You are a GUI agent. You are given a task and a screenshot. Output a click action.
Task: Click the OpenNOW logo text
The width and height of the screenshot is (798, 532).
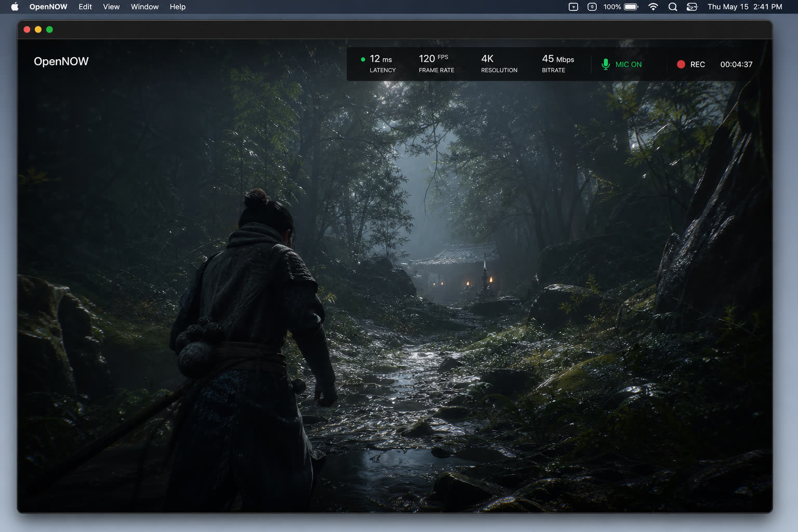61,61
